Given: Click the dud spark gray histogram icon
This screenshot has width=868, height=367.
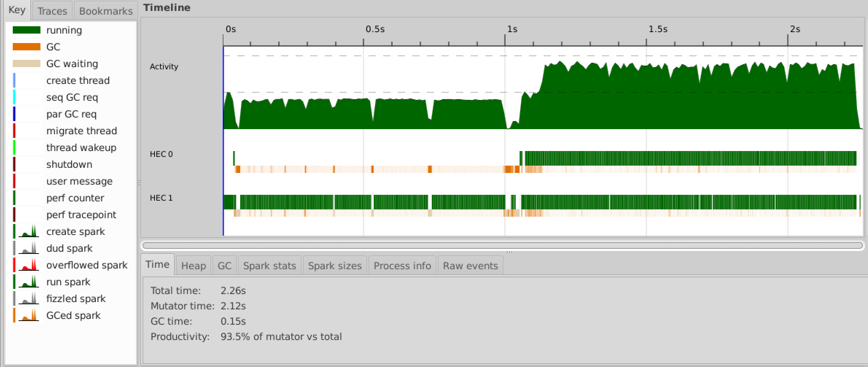Looking at the screenshot, I should click(28, 248).
